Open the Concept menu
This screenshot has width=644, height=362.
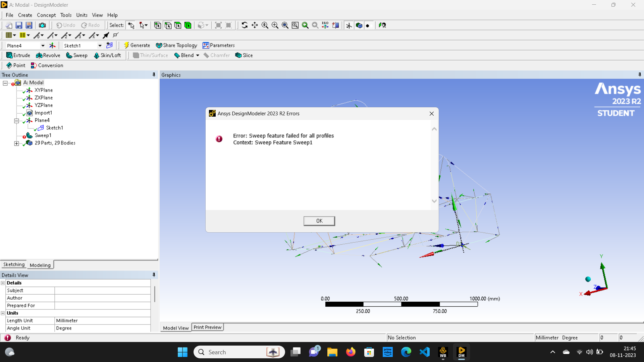[x=46, y=15]
